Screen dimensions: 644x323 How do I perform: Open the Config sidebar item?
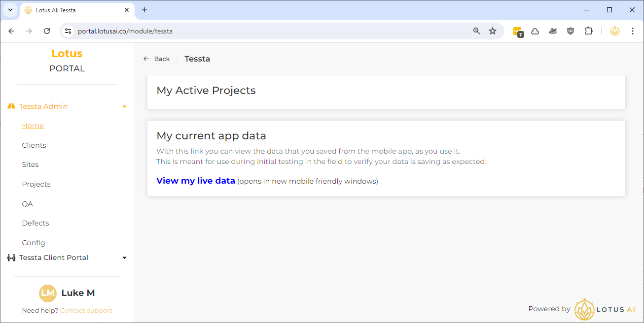click(34, 243)
